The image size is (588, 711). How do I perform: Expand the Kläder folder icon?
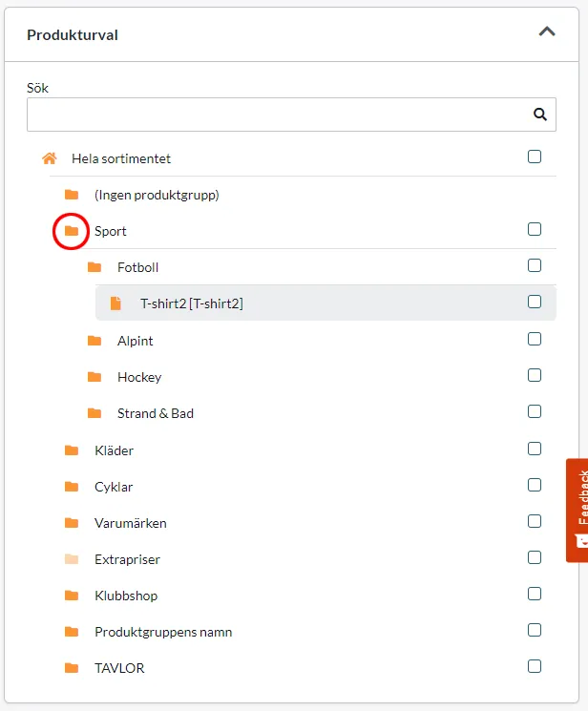tap(72, 450)
